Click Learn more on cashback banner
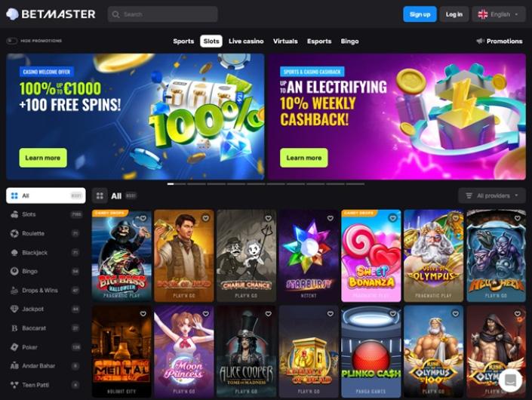This screenshot has width=532, height=400. 303,158
